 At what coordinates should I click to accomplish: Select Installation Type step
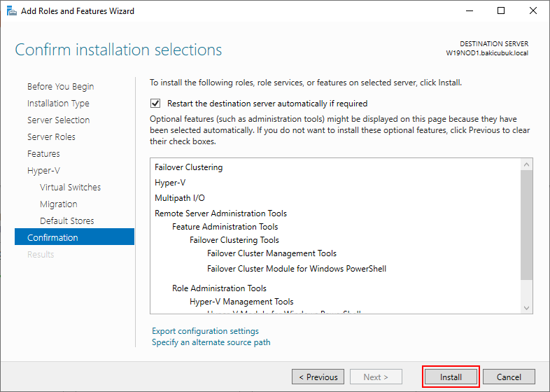(58, 103)
